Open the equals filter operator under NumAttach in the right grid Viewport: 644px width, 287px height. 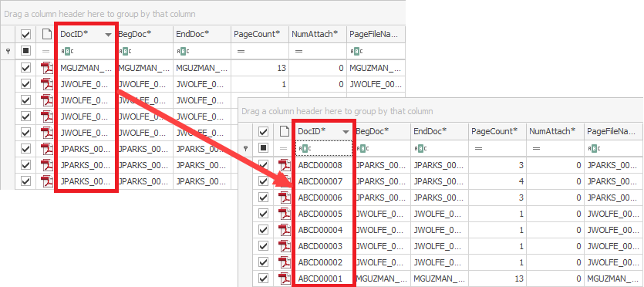(x=536, y=149)
